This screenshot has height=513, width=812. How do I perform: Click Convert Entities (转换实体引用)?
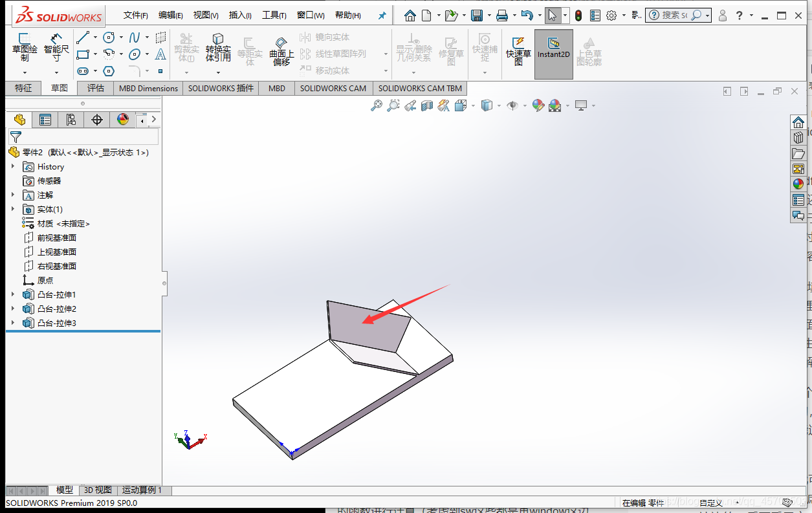218,48
